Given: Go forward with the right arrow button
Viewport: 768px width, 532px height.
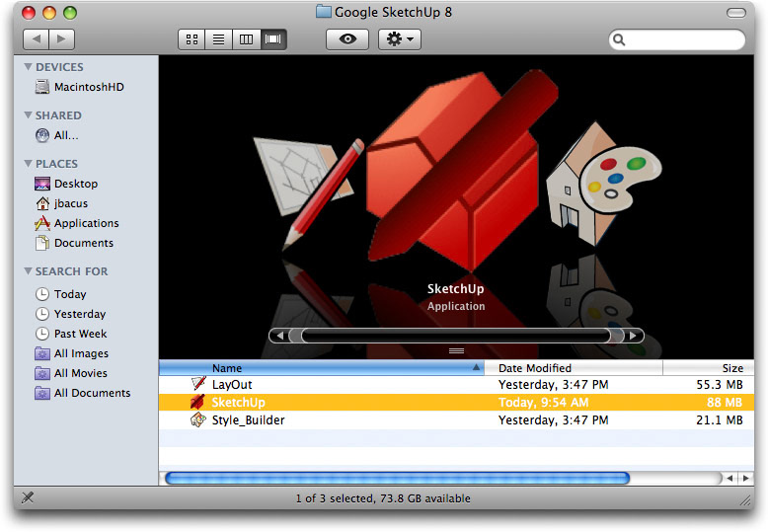Looking at the screenshot, I should click(x=62, y=39).
